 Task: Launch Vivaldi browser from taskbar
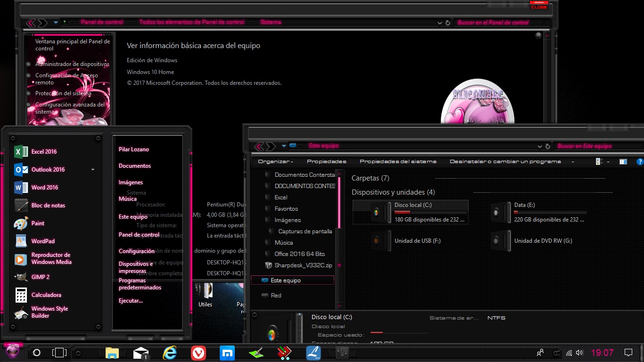click(198, 353)
